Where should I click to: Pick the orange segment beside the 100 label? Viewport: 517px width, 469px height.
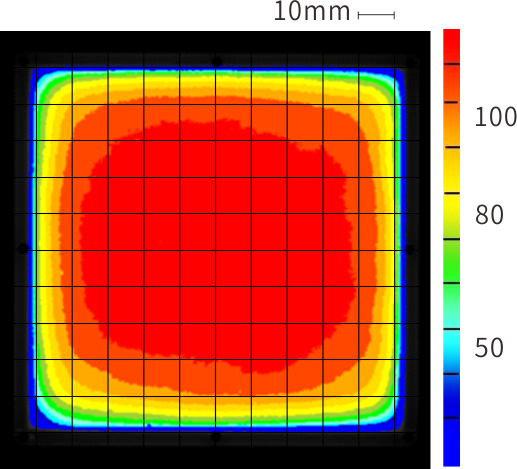(451, 124)
